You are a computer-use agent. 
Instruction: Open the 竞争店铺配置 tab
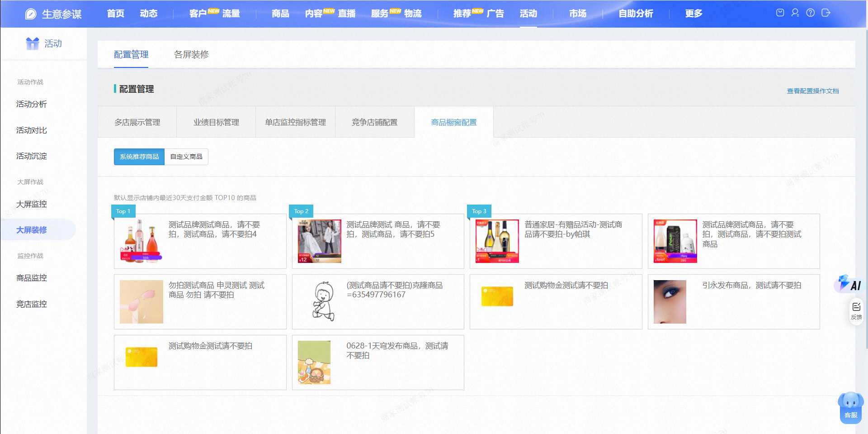[375, 122]
